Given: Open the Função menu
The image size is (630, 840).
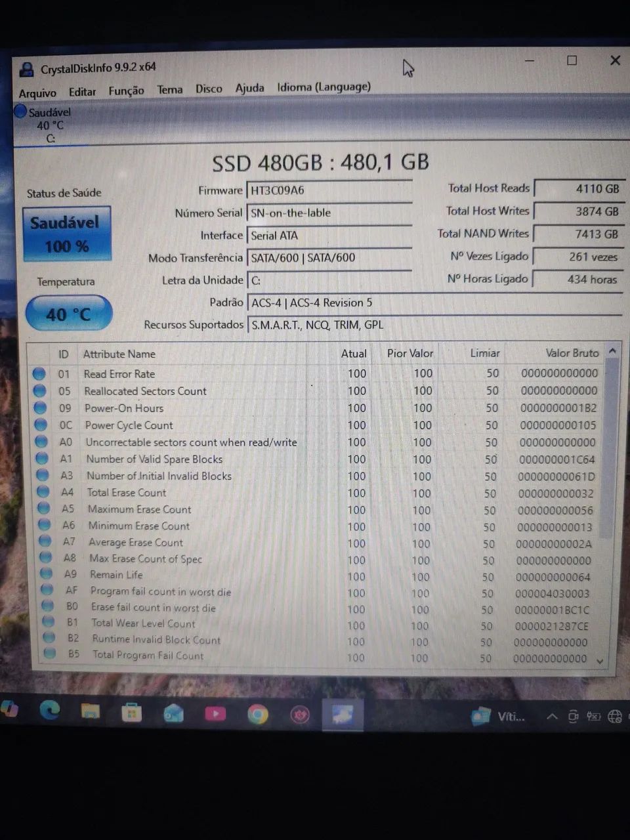Looking at the screenshot, I should [126, 91].
